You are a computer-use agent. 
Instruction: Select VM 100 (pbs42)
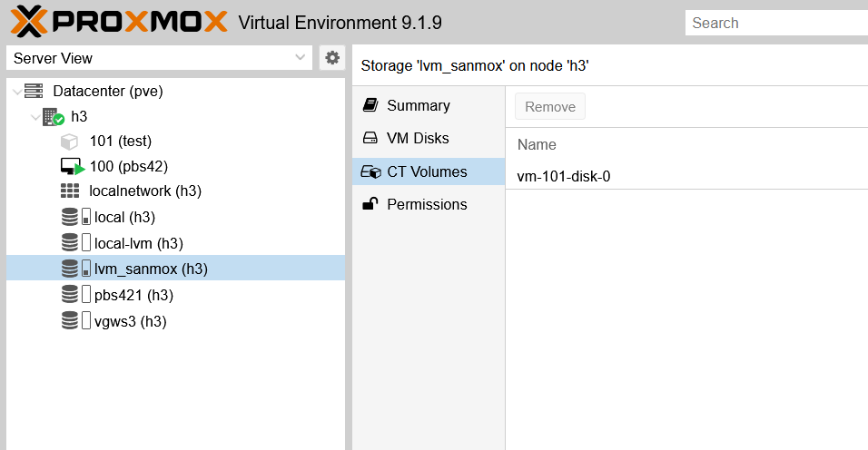pos(128,166)
